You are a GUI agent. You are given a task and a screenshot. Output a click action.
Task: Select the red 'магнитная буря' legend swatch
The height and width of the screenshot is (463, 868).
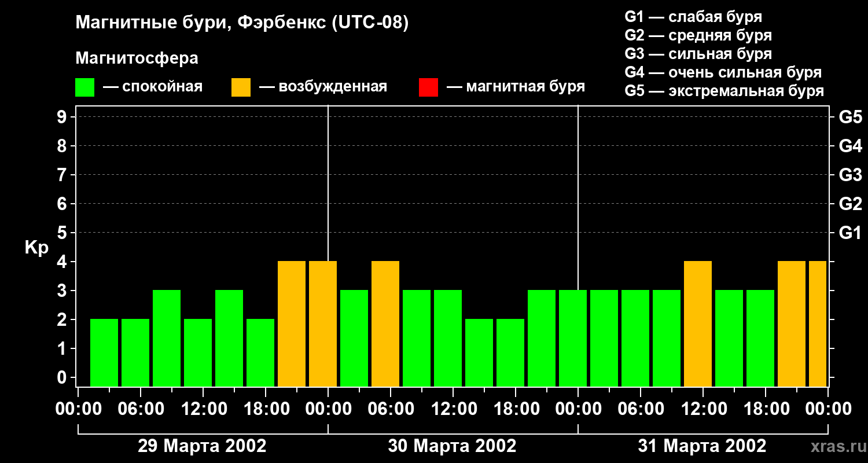point(428,87)
